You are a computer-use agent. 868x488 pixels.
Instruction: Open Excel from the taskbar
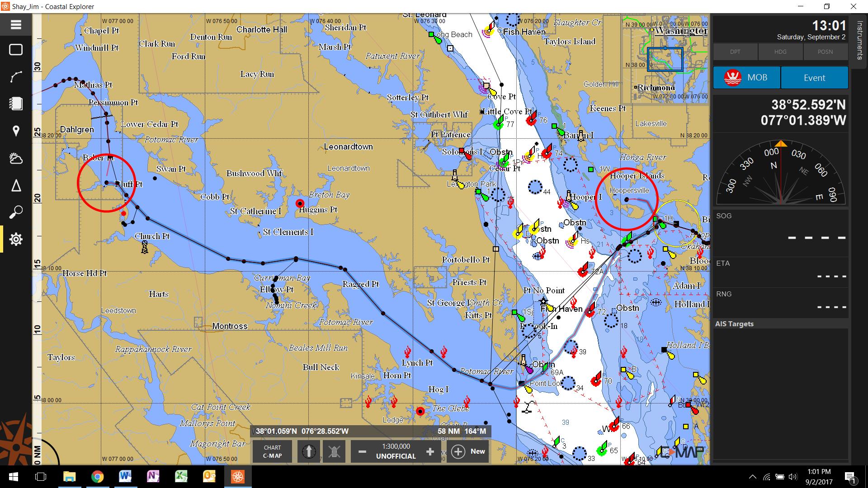pos(181,477)
